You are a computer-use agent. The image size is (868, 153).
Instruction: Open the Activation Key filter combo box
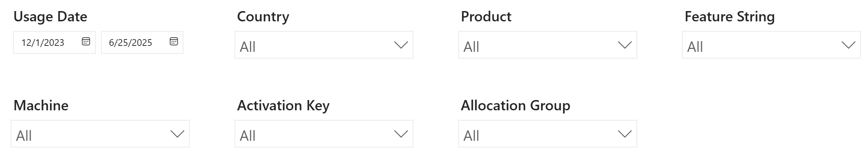tap(324, 134)
